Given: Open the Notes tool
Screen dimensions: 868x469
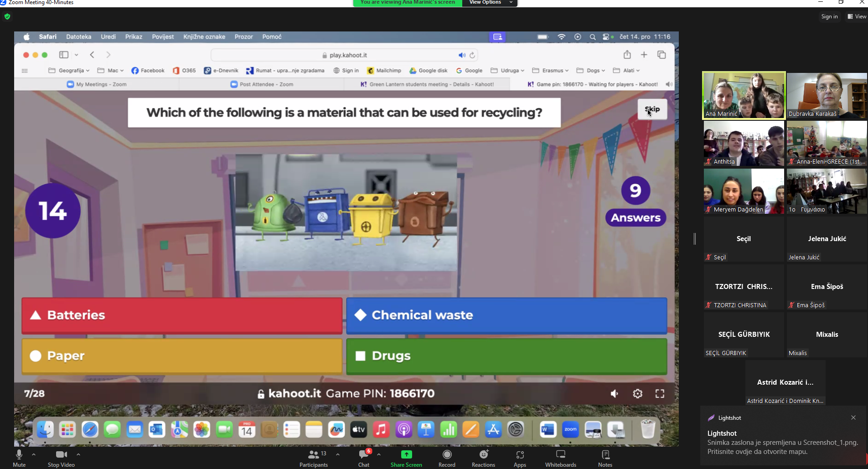Looking at the screenshot, I should click(605, 458).
